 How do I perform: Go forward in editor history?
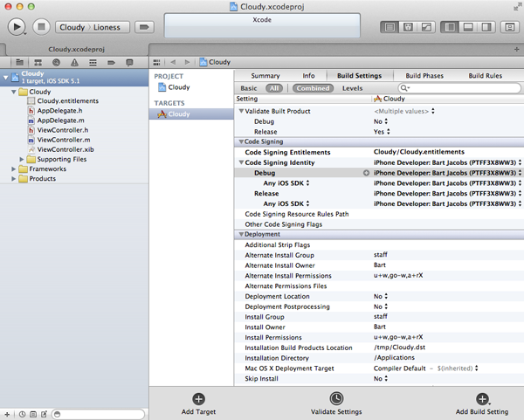coord(187,62)
